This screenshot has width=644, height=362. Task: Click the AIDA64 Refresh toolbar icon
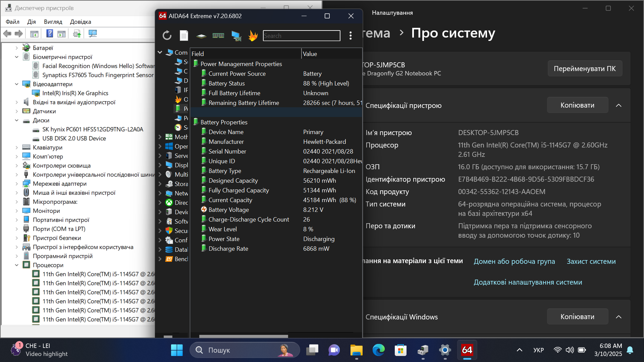167,36
